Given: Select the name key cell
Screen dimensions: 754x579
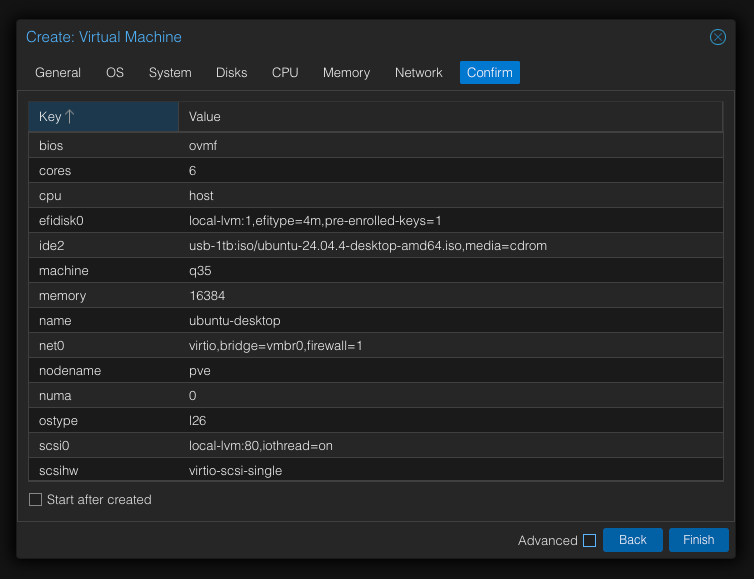Looking at the screenshot, I should click(x=103, y=321).
